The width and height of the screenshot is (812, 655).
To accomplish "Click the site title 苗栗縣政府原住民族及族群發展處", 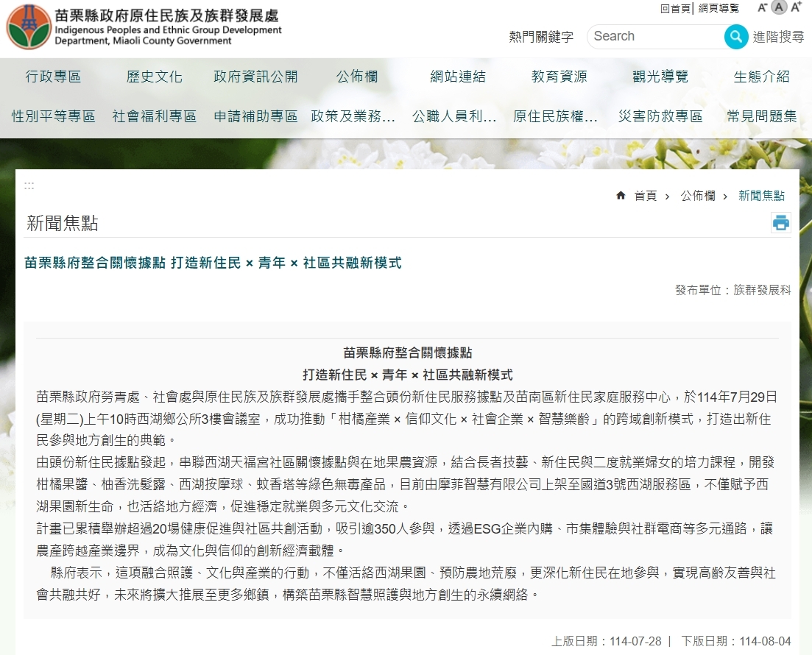I will (x=166, y=15).
